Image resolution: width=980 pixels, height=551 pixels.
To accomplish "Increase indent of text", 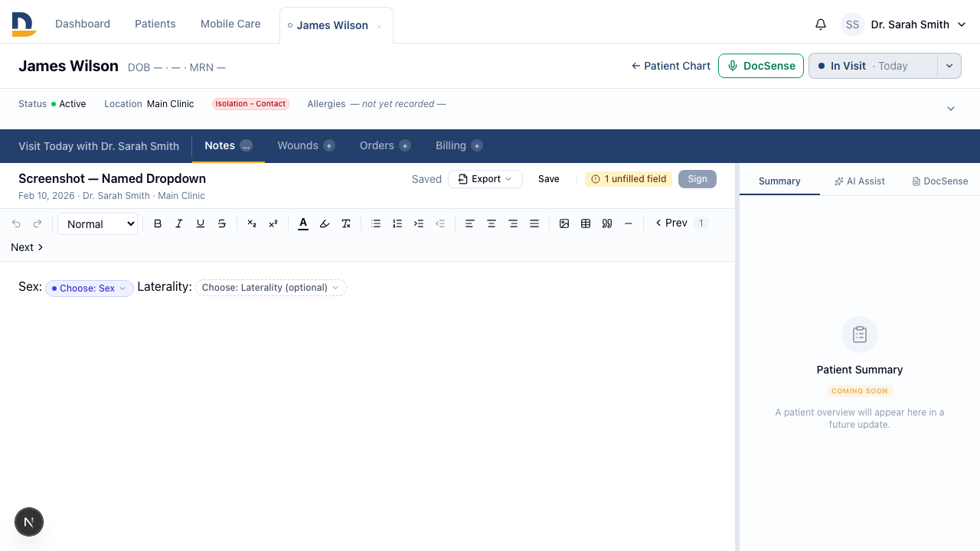I will 419,223.
